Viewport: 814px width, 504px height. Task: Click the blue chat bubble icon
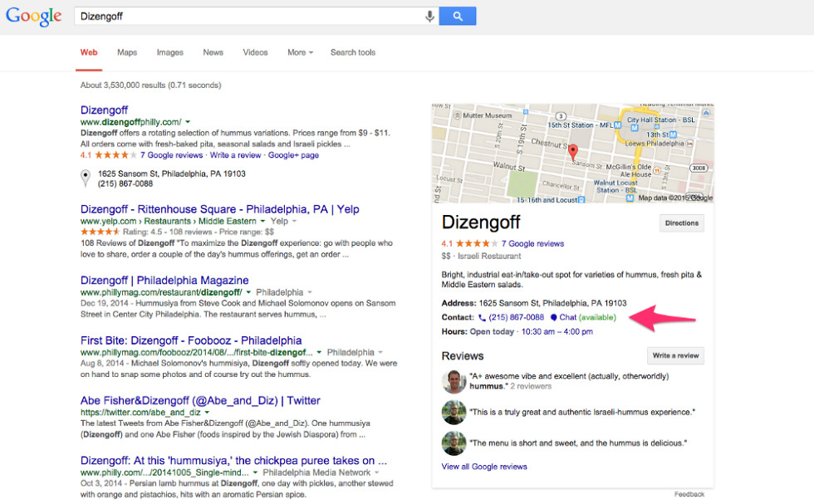[x=553, y=317]
